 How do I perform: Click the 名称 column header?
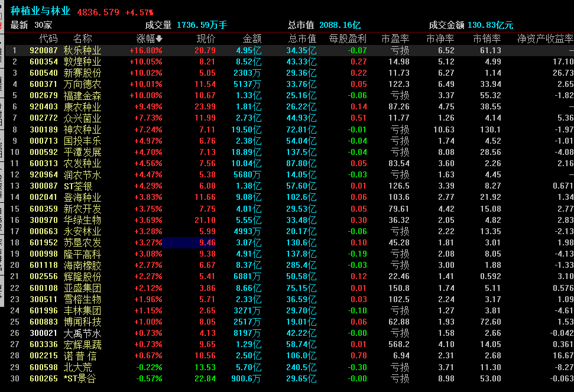pos(82,38)
